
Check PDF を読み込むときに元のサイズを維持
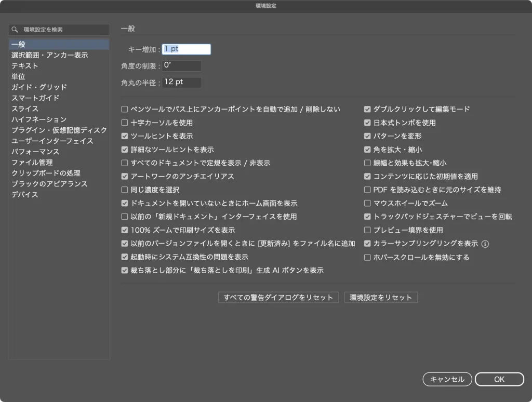click(x=367, y=190)
